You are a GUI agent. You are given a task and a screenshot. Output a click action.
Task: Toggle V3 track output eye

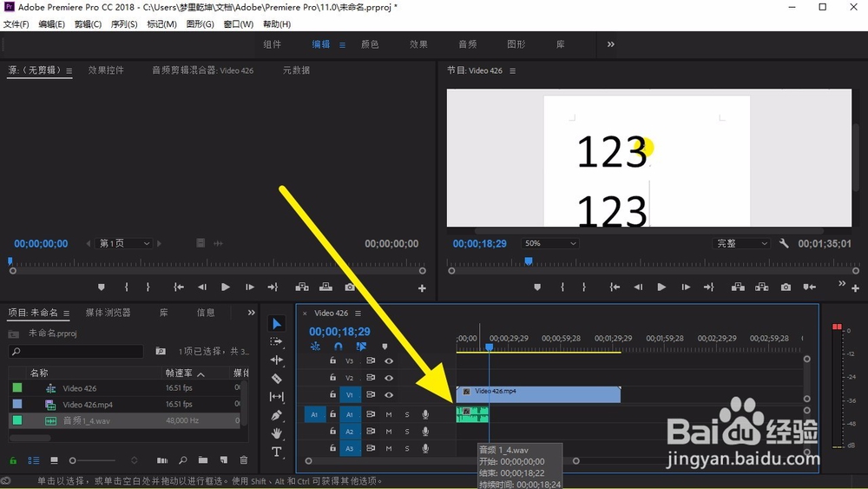coord(389,361)
